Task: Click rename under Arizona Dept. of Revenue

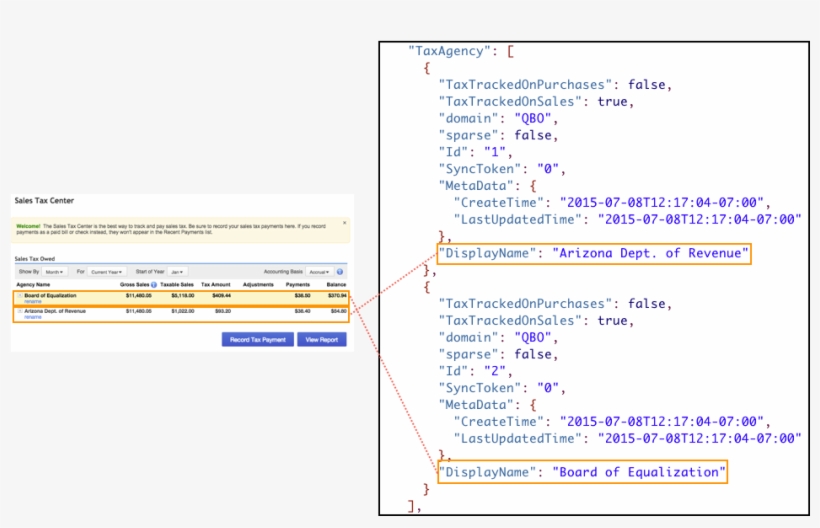Action: click(x=32, y=317)
